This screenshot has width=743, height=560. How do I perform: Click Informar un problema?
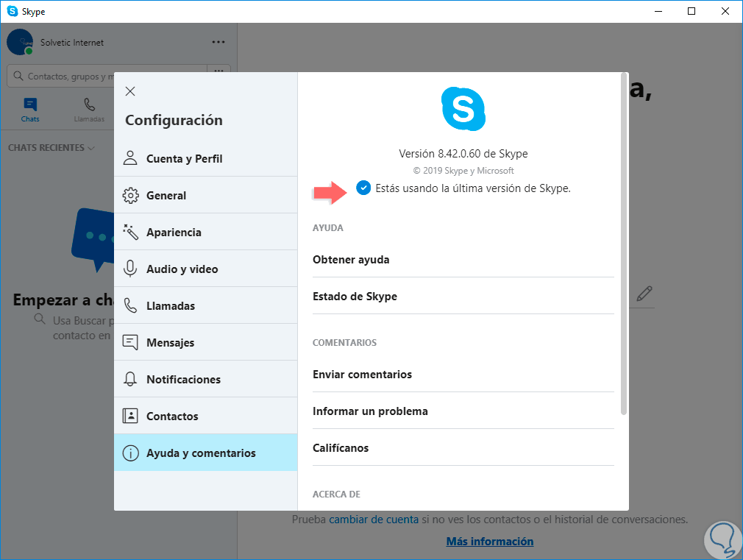coord(463,411)
